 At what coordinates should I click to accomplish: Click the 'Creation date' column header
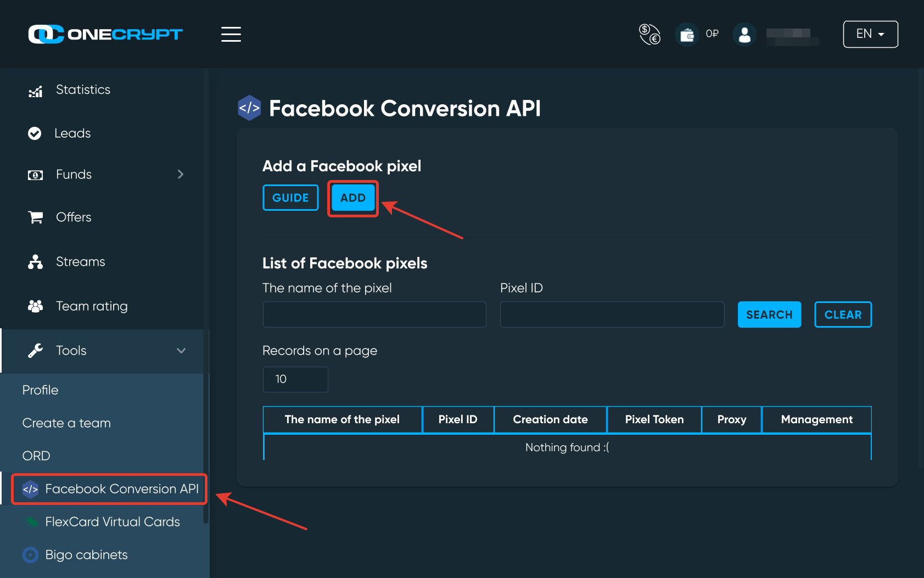550,419
